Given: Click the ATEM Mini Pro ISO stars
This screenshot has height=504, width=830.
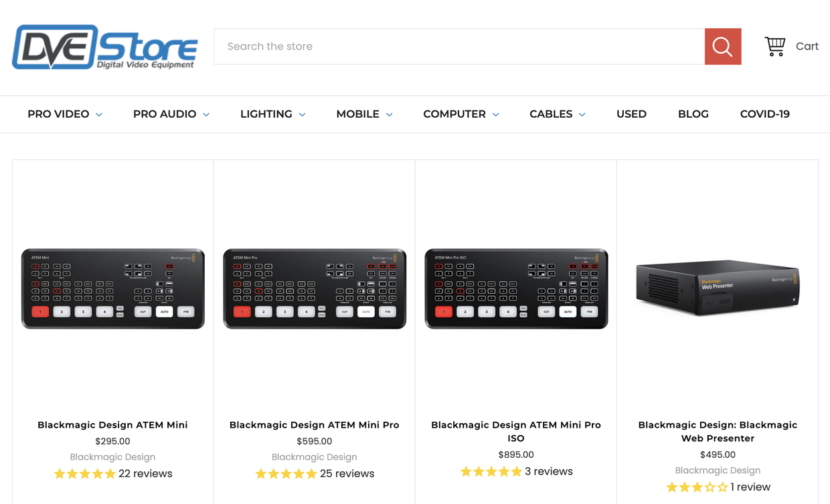Looking at the screenshot, I should pyautogui.click(x=491, y=472).
